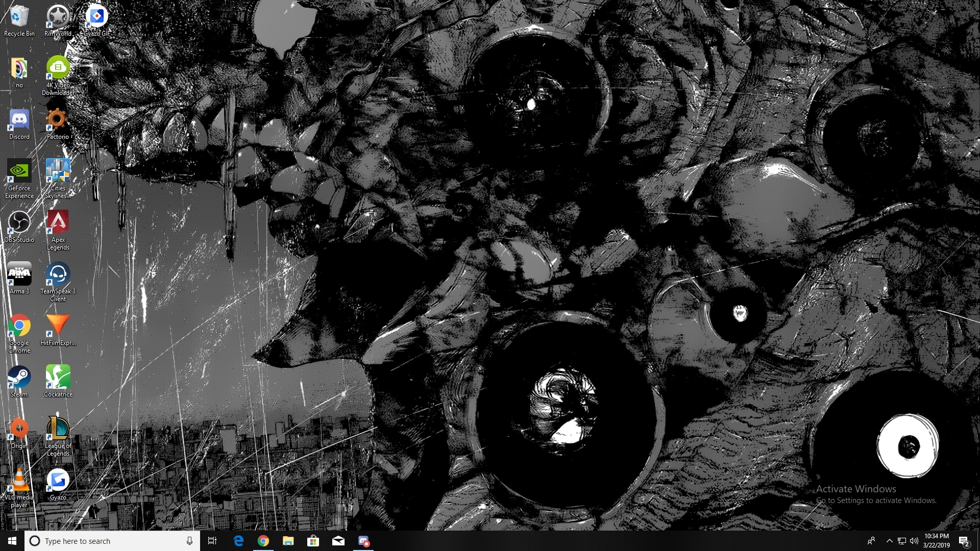Click the TeamSpeak 3 Client shortcut
Image resolution: width=980 pixels, height=551 pixels.
click(58, 275)
